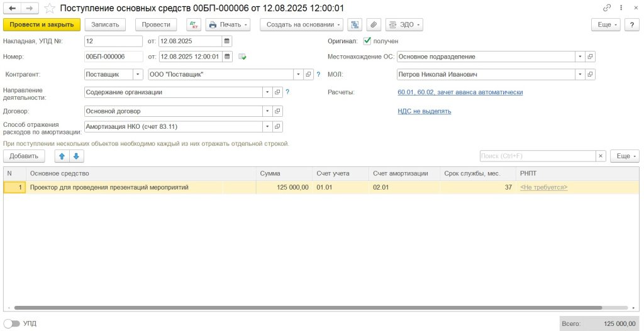Expand the Договор dropdown list
644x331 pixels.
[267, 111]
